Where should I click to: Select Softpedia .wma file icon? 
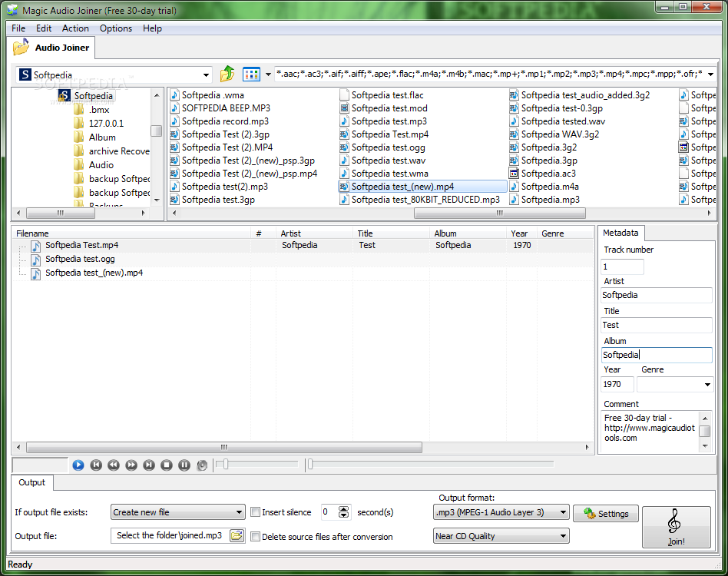click(174, 95)
